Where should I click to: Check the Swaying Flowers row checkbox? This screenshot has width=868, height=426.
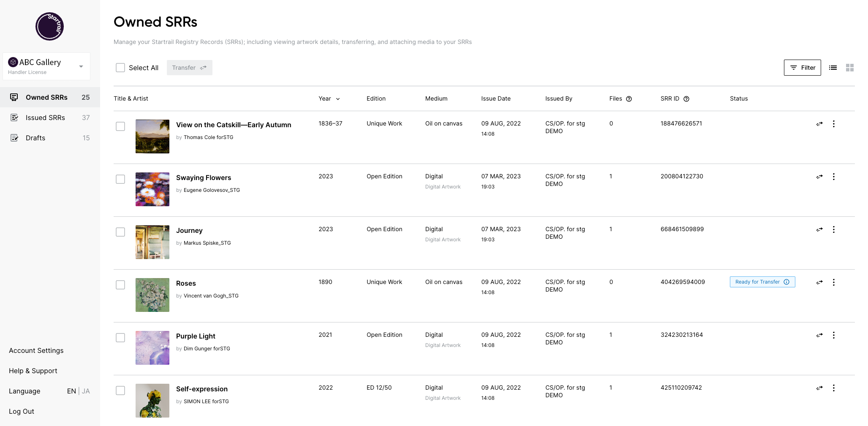(x=120, y=179)
